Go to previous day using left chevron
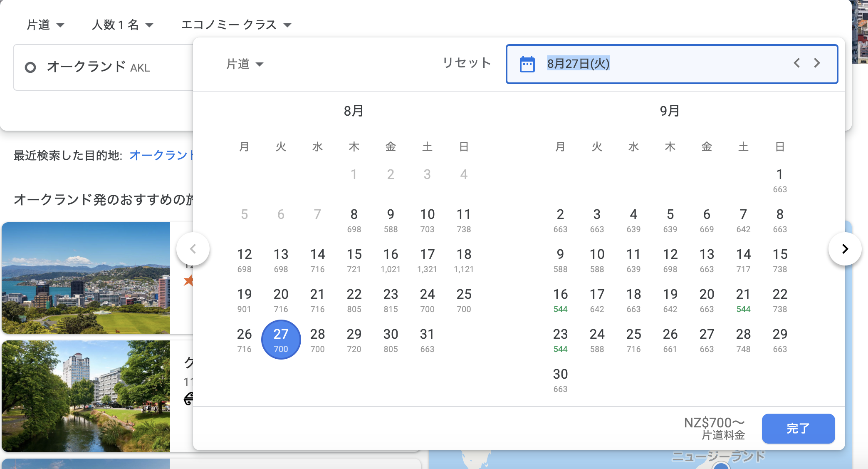The width and height of the screenshot is (868, 469). pyautogui.click(x=796, y=63)
